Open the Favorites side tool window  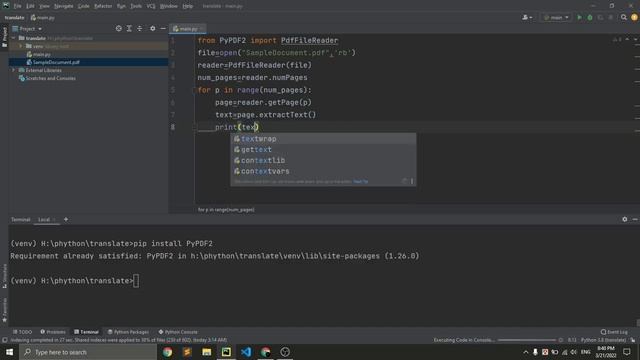tap(4, 310)
